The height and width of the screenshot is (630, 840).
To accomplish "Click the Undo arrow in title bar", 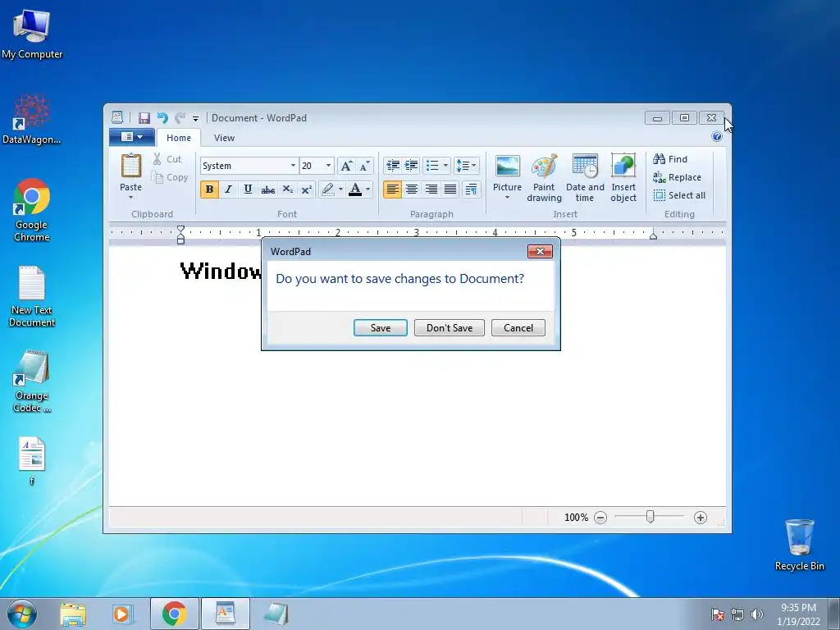I will pyautogui.click(x=163, y=118).
